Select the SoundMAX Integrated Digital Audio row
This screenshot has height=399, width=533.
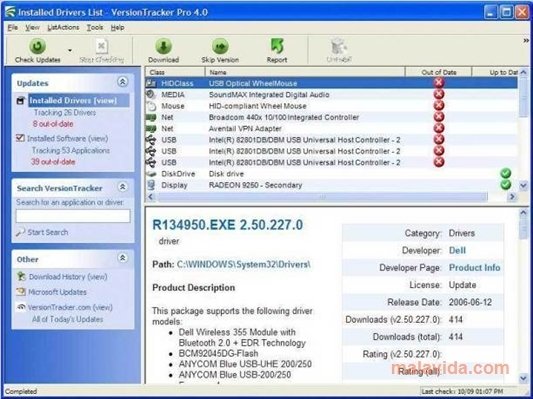tap(331, 94)
